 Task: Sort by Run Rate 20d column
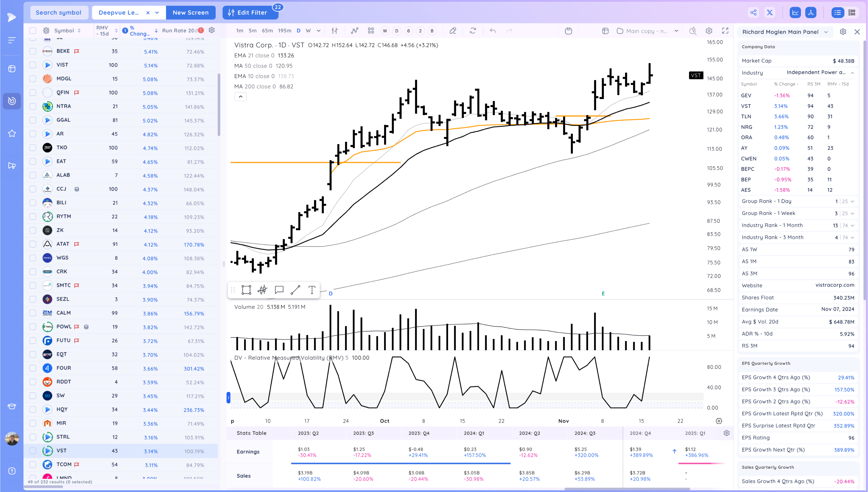(x=180, y=31)
